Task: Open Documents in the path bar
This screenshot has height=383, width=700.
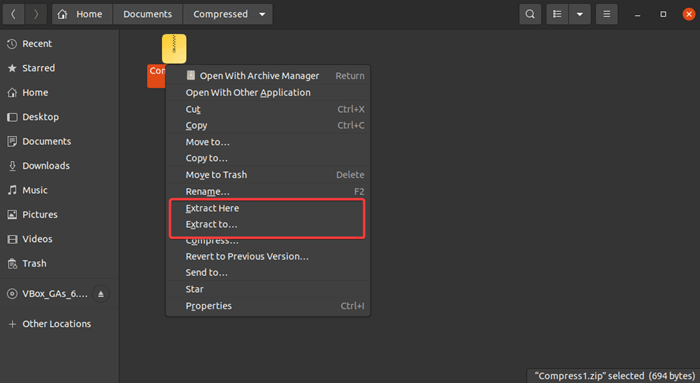Action: point(147,14)
